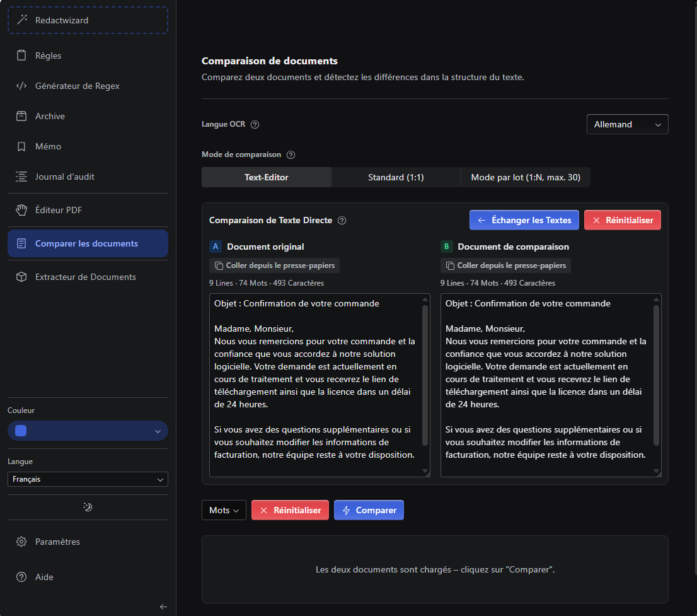
Task: Show help for Mode de comparaison
Action: point(291,154)
